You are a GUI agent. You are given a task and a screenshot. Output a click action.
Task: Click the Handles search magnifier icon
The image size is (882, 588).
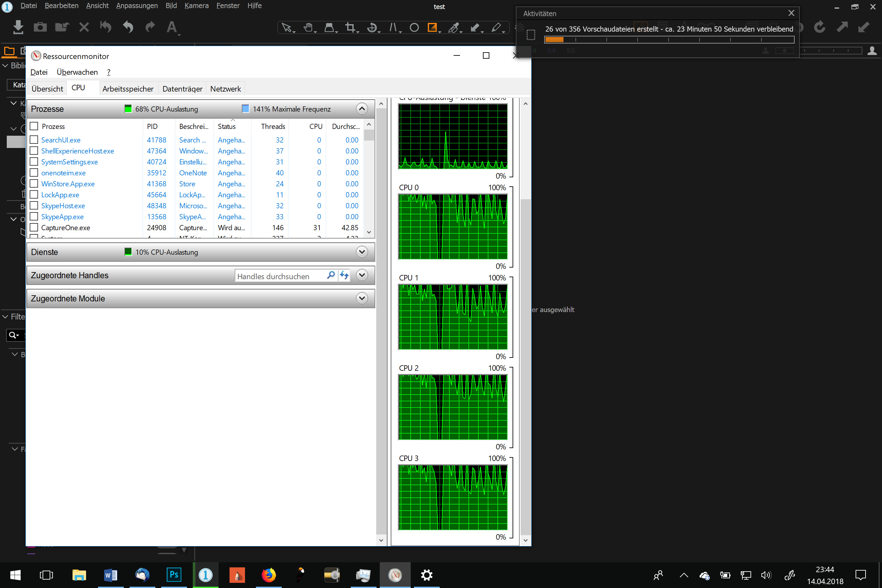331,276
